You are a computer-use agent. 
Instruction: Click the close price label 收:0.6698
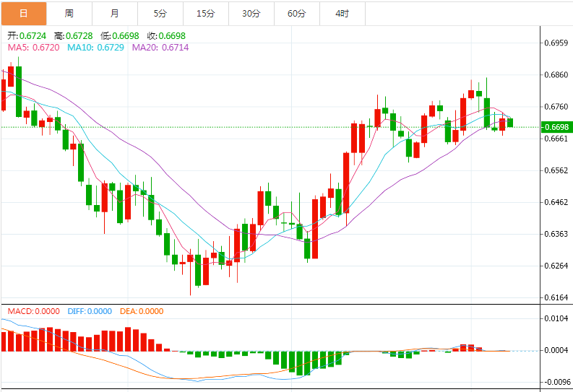166,36
